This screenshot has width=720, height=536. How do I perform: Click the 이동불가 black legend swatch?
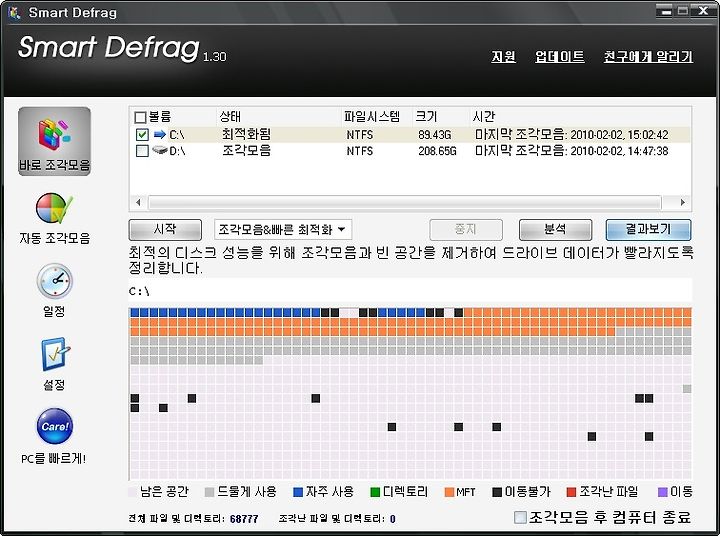tap(497, 492)
